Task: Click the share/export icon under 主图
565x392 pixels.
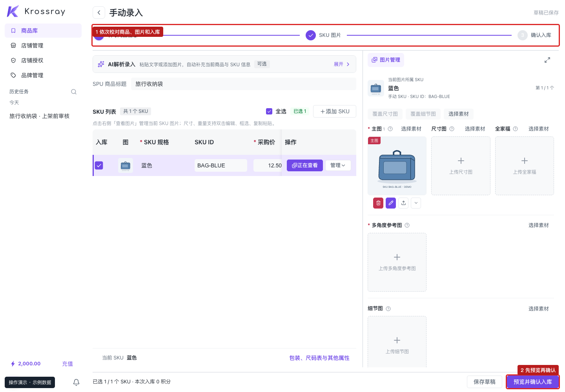Action: (x=403, y=203)
